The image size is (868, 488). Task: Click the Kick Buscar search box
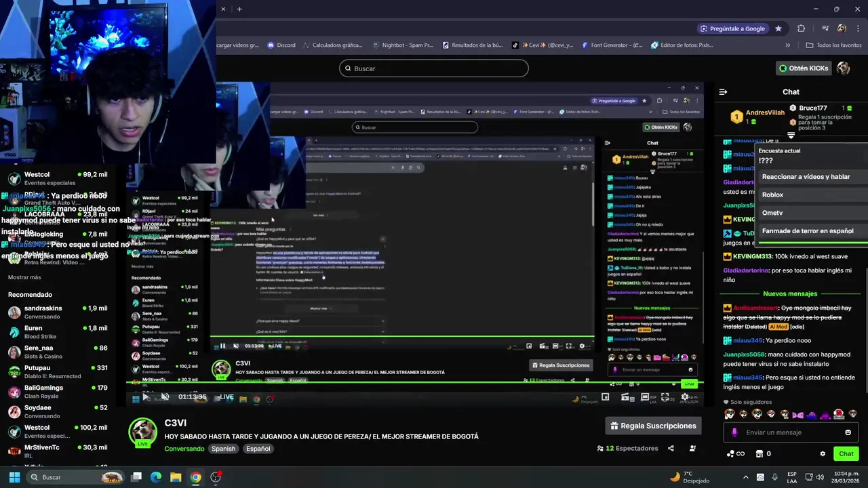[x=434, y=68]
